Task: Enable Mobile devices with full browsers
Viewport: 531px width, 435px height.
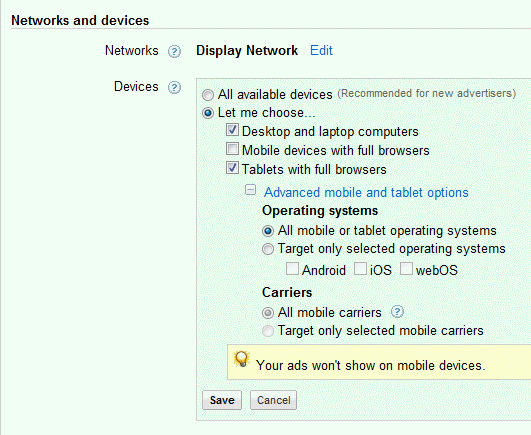Action: click(232, 149)
